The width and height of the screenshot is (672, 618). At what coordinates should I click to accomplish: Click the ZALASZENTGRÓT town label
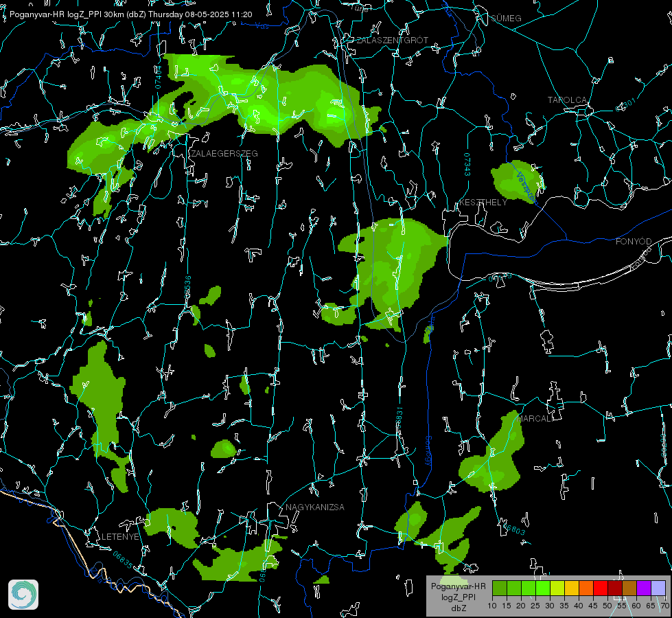392,40
